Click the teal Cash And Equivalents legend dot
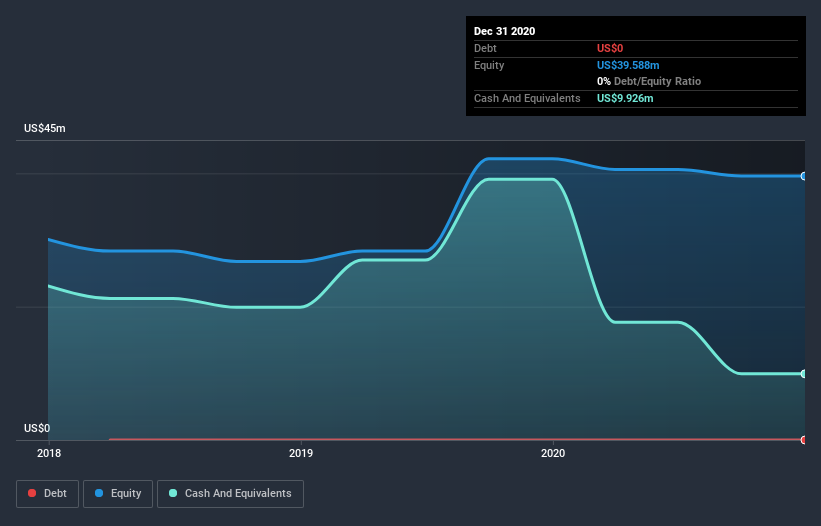Image resolution: width=821 pixels, height=526 pixels. (173, 493)
